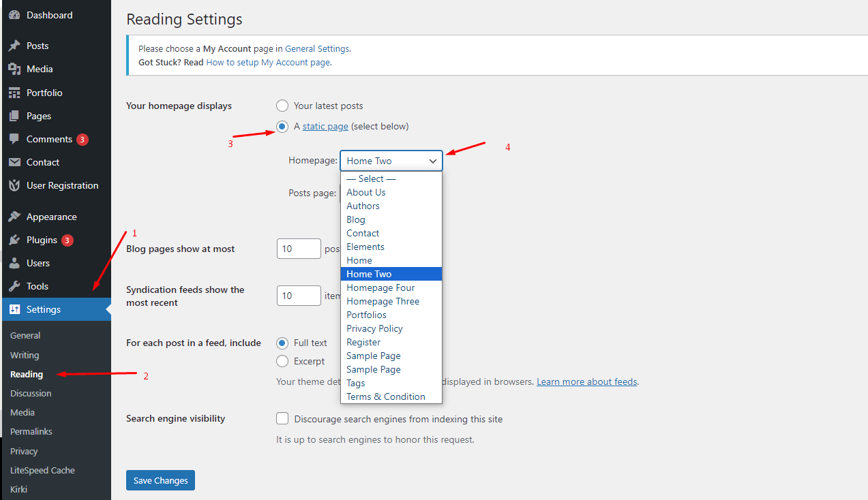The height and width of the screenshot is (500, 868).
Task: Pick Terms & Condition from list
Action: click(x=391, y=396)
